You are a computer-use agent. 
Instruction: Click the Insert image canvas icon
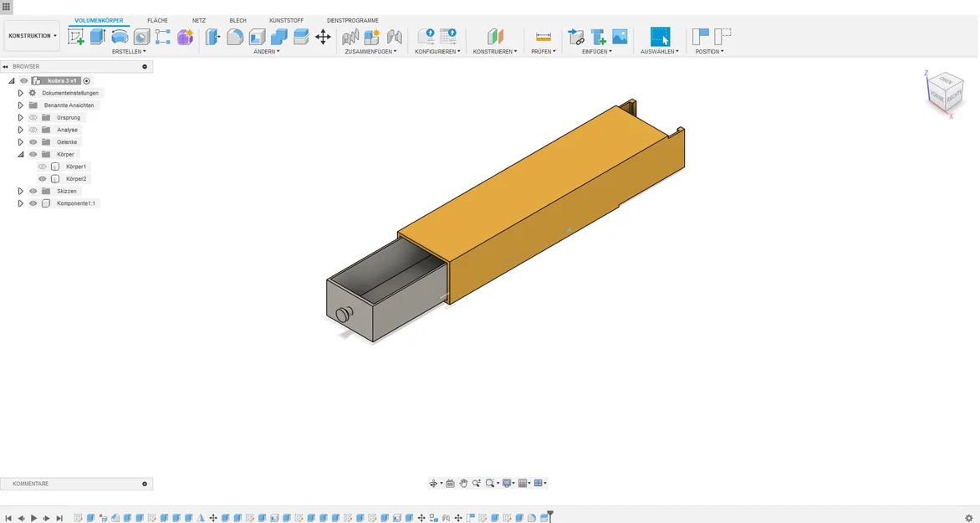point(620,37)
